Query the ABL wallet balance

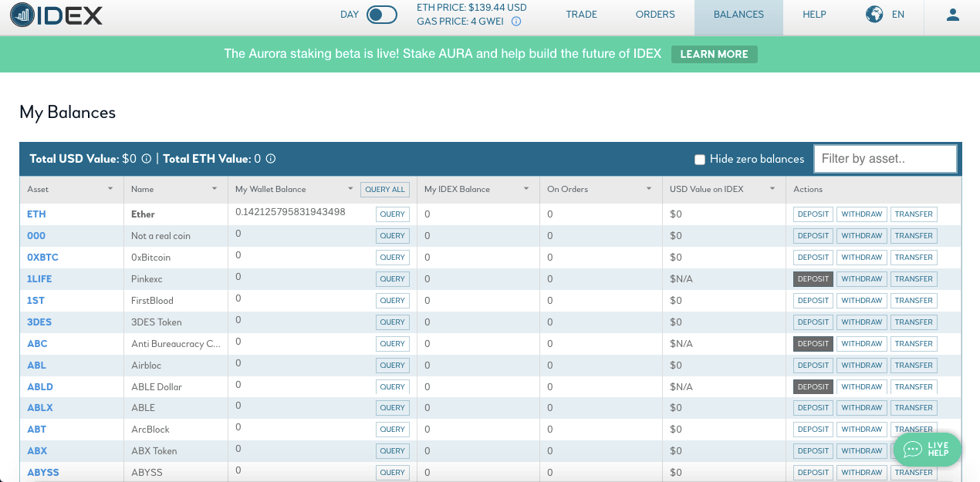(393, 366)
